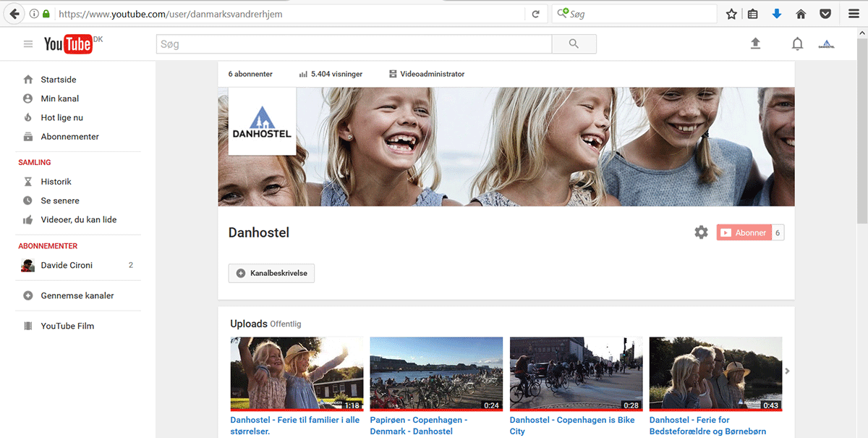Viewport: 868px width, 438px height.
Task: Play the Papirøen Copenhagen video thumbnail
Action: point(436,374)
